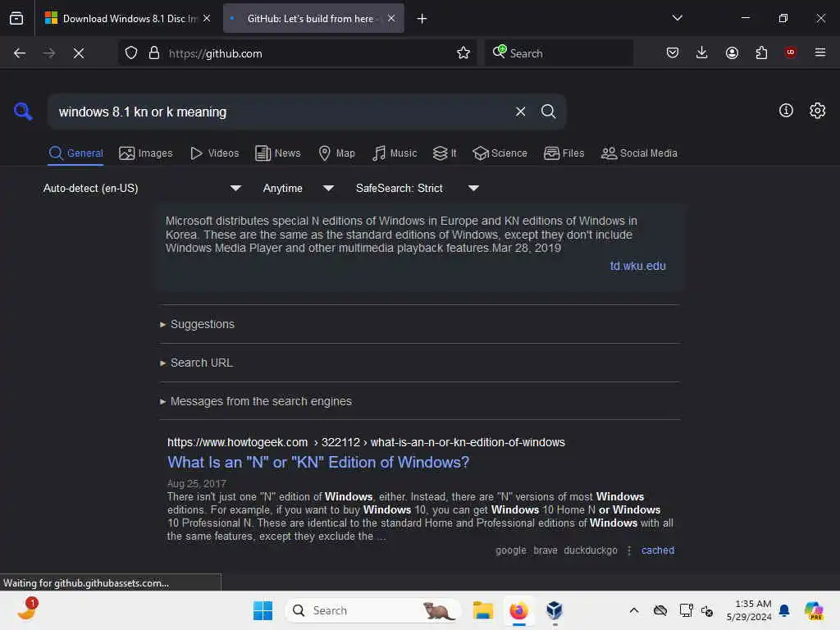
Task: Close the GitHub tab
Action: pos(391,19)
